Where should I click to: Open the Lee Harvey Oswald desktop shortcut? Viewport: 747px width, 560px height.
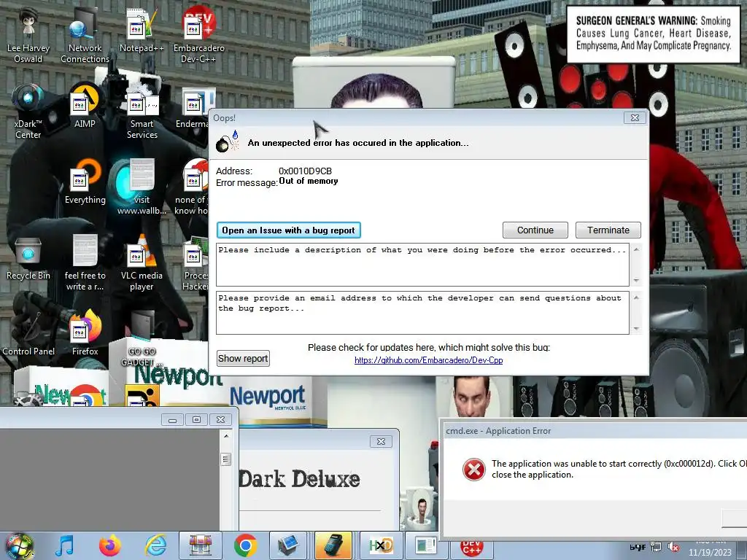(x=28, y=36)
